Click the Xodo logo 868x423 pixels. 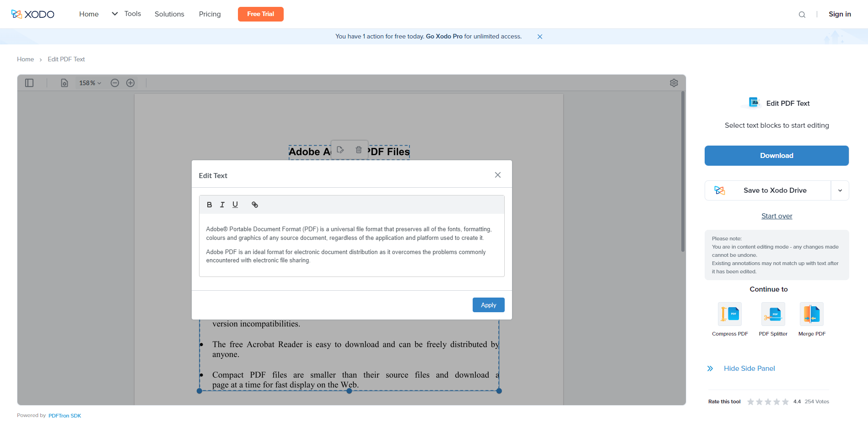click(32, 14)
